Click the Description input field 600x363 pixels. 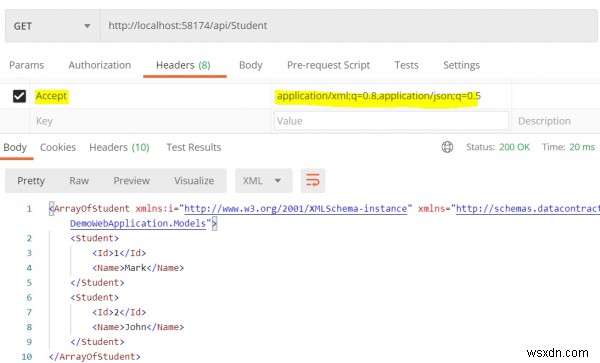pyautogui.click(x=555, y=121)
